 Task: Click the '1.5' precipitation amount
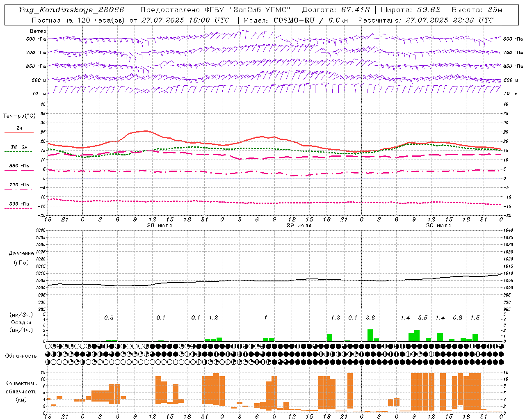pos(475,317)
